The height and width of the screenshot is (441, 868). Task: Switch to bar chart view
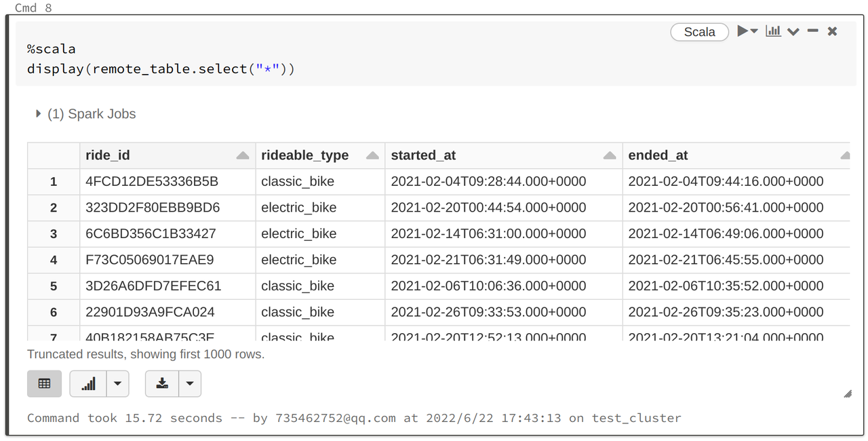point(88,383)
